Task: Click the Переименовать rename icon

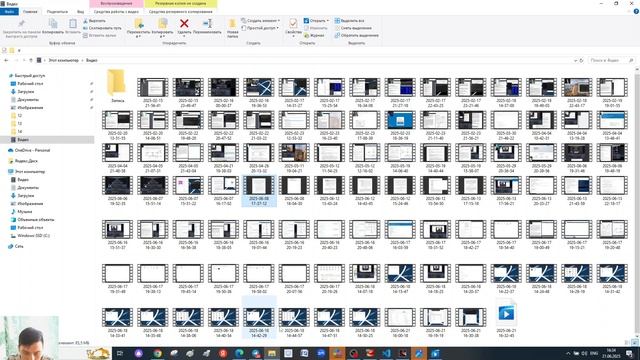Action: click(207, 24)
